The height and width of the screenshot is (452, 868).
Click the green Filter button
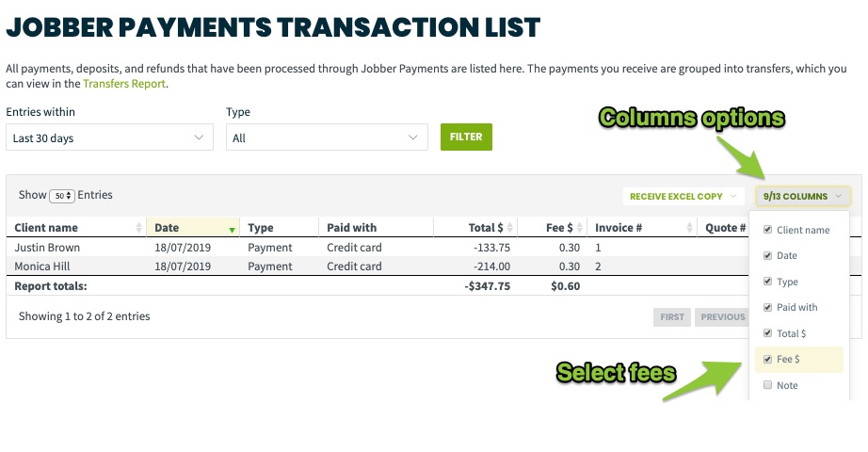click(x=466, y=137)
